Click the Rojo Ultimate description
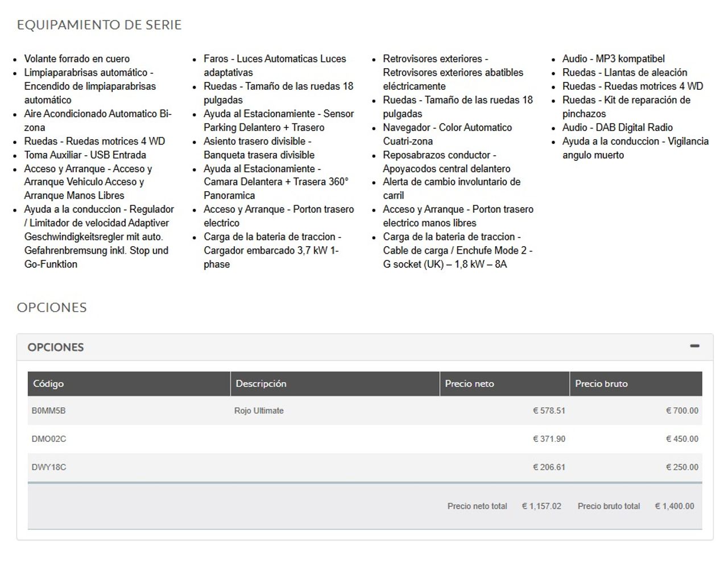Viewport: 728px width, 575px height. (259, 411)
